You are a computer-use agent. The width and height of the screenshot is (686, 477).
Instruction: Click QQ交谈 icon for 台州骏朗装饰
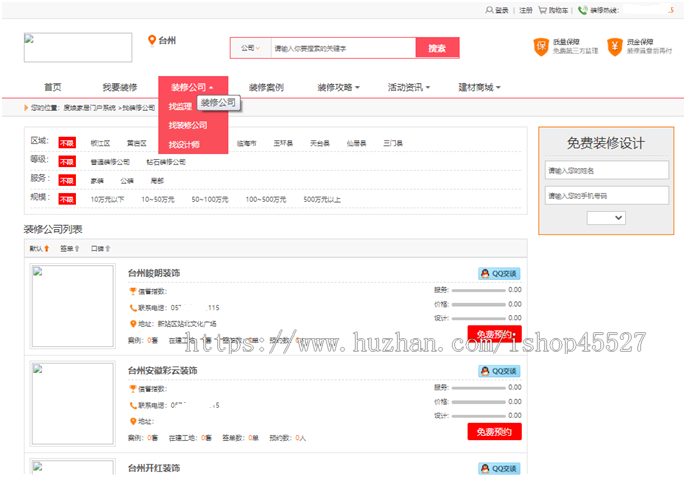click(x=499, y=274)
